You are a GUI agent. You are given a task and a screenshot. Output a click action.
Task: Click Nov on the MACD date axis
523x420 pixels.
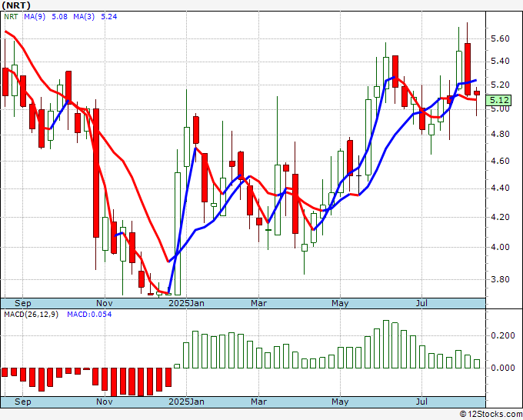coord(105,402)
